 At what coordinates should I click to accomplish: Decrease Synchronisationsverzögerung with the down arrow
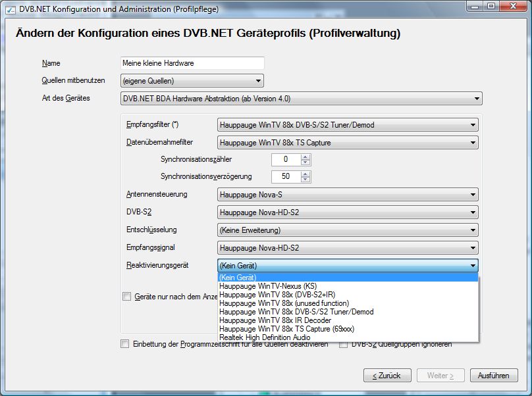[x=305, y=180]
